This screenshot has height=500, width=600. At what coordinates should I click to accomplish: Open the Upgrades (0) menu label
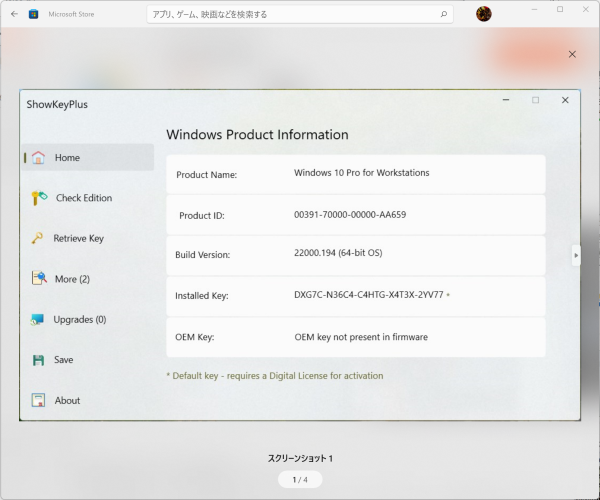point(80,319)
